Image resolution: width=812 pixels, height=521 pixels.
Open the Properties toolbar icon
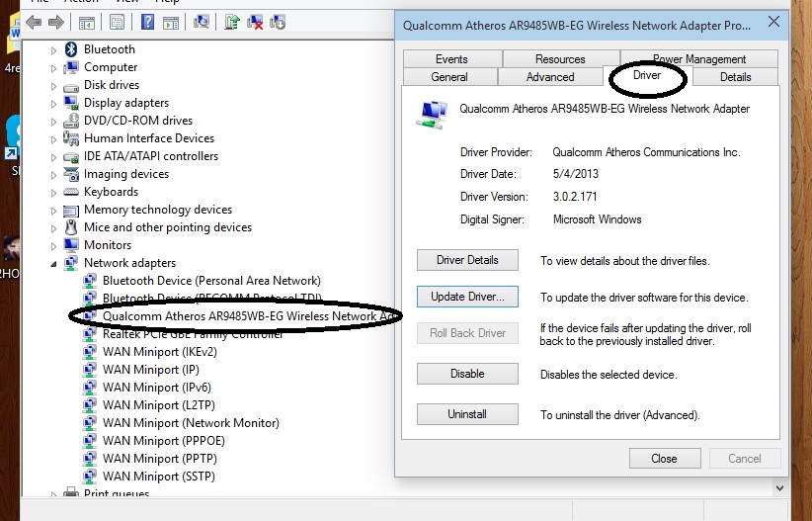[x=117, y=23]
